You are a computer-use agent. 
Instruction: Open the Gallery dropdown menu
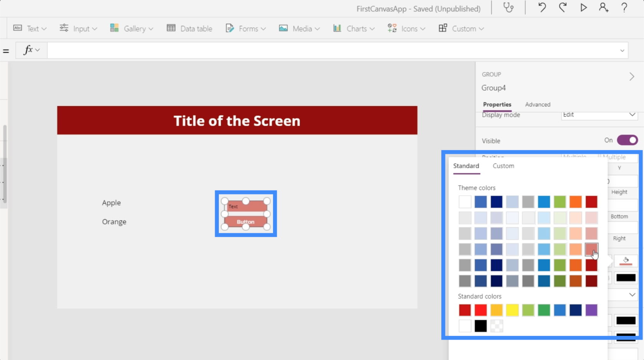coord(132,28)
